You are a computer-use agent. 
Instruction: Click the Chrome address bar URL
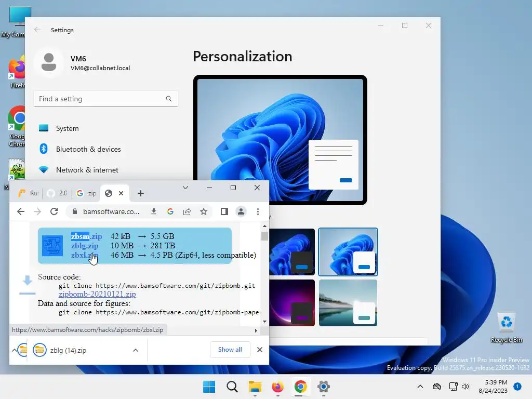pos(111,212)
